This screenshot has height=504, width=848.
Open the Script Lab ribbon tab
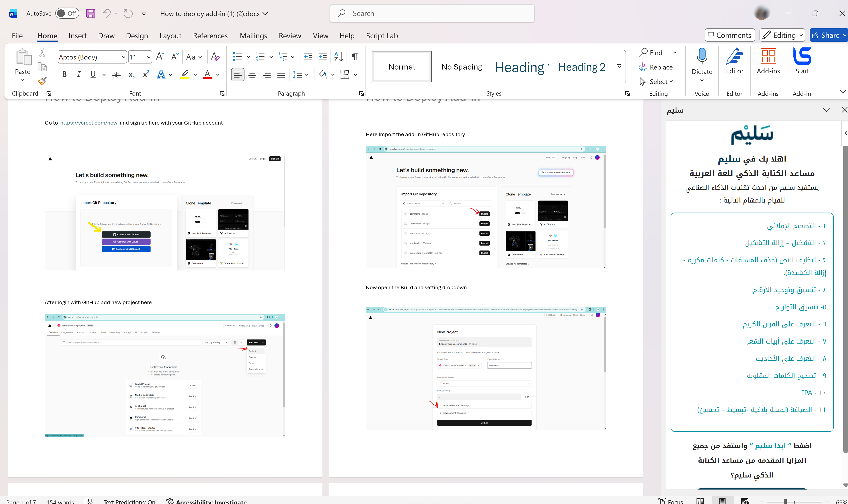[x=382, y=36]
